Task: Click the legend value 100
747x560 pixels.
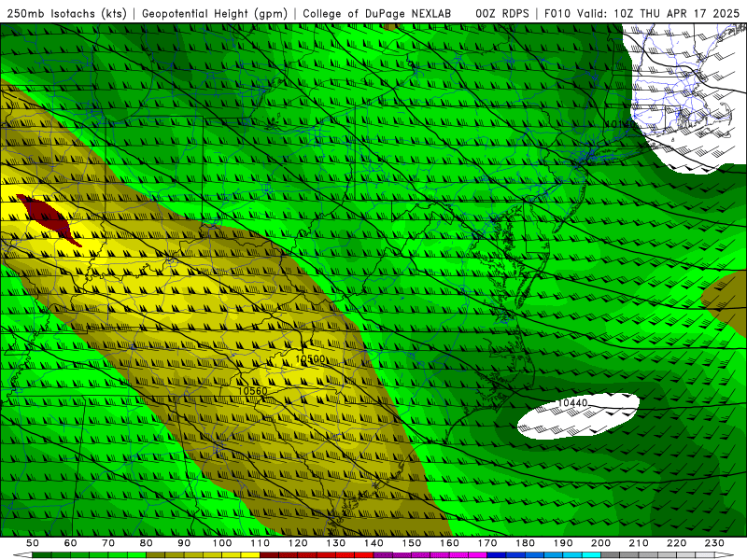Action: pyautogui.click(x=222, y=543)
